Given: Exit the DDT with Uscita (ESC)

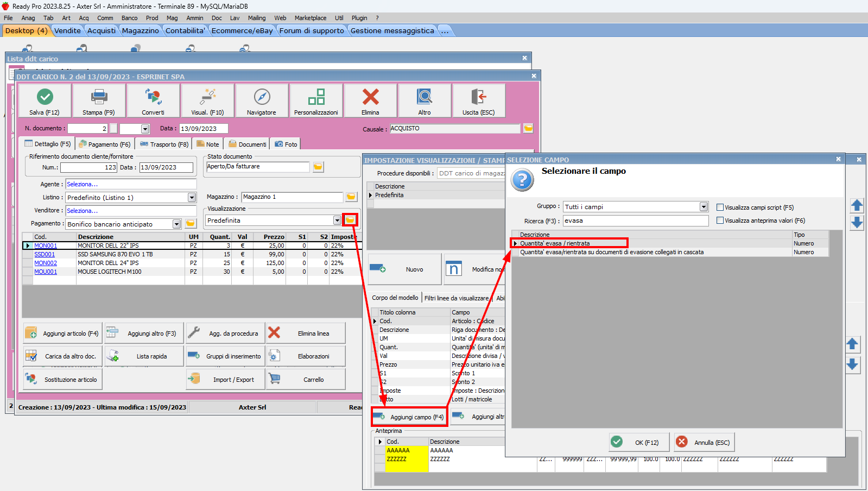Looking at the screenshot, I should coord(479,100).
